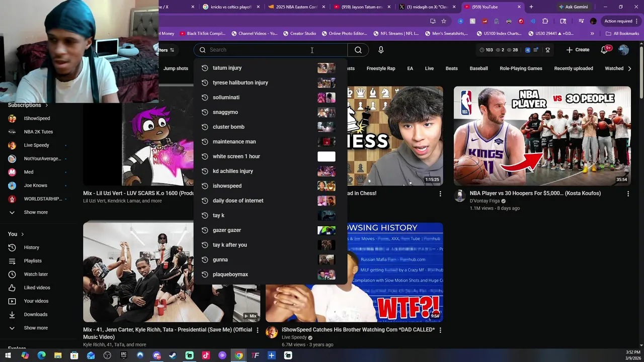Screen dimensions: 644x362
Task: Open the Windows Start menu
Action: 8,355
